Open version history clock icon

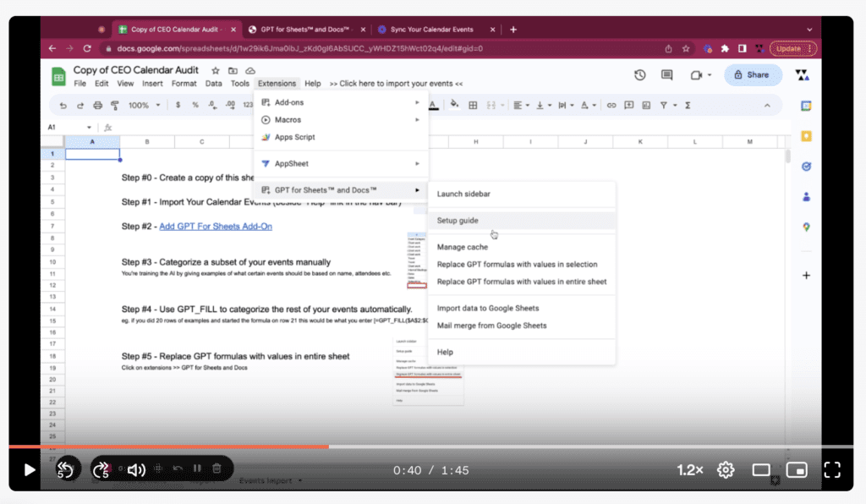pos(639,74)
